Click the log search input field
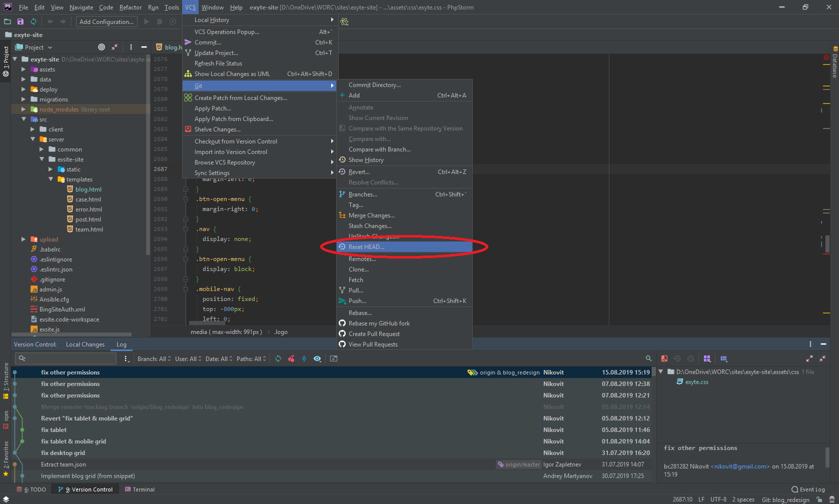The width and height of the screenshot is (839, 504). [66, 358]
